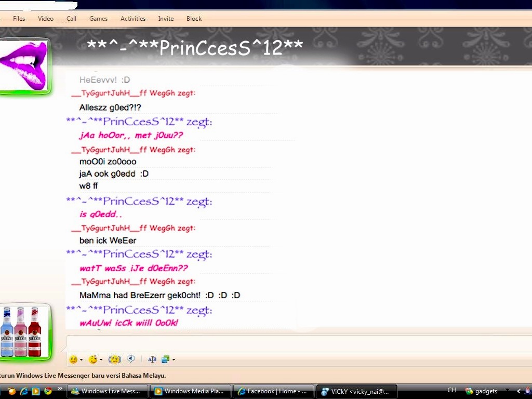Switch to Facebook taskbar window
The width and height of the screenshot is (532, 399).
point(274,391)
